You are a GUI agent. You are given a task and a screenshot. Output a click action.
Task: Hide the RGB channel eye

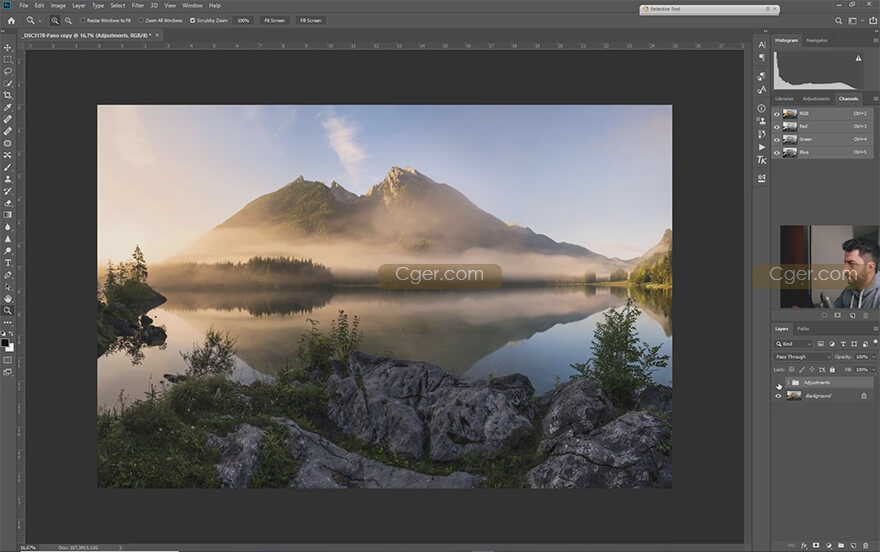(777, 114)
